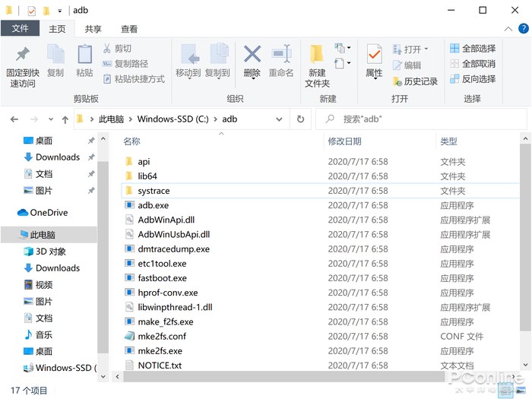Click Invert Selection (反向选择)
The image size is (532, 399).
pos(473,79)
